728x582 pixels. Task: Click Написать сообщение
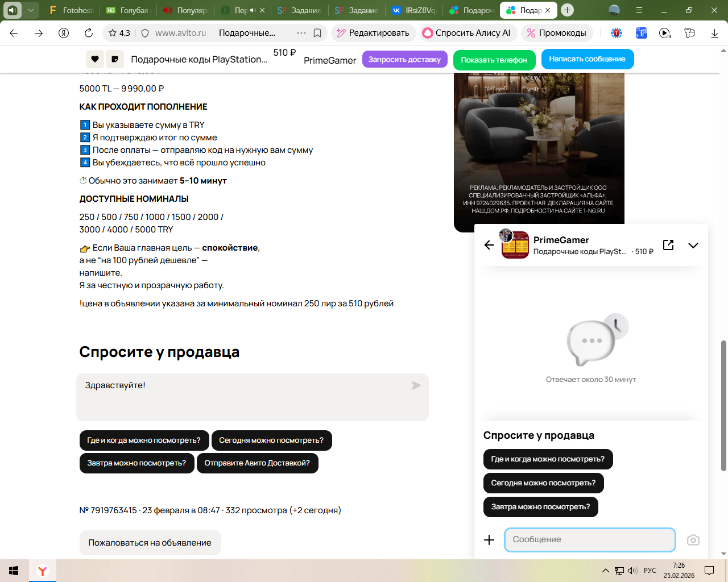(588, 59)
